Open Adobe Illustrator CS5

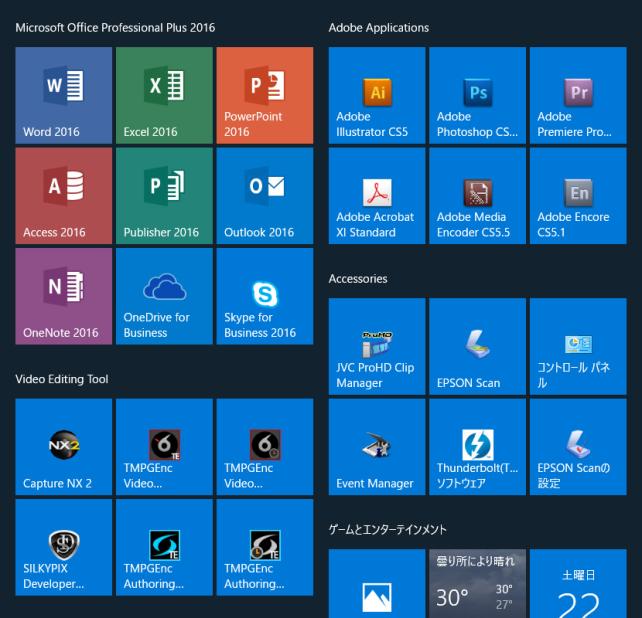click(377, 95)
